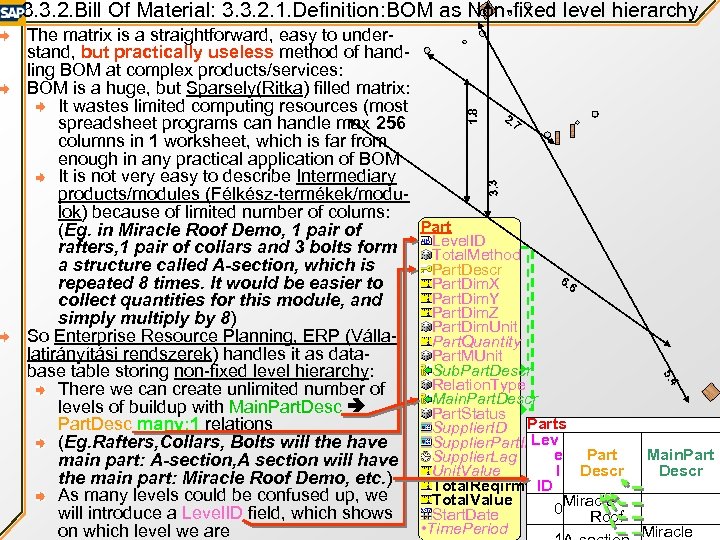Click the 'Parts' table title
The image size is (720, 540).
pyautogui.click(x=546, y=424)
